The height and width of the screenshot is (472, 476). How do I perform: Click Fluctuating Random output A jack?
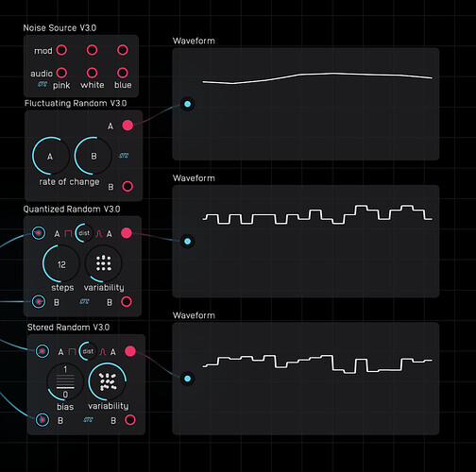click(x=127, y=126)
